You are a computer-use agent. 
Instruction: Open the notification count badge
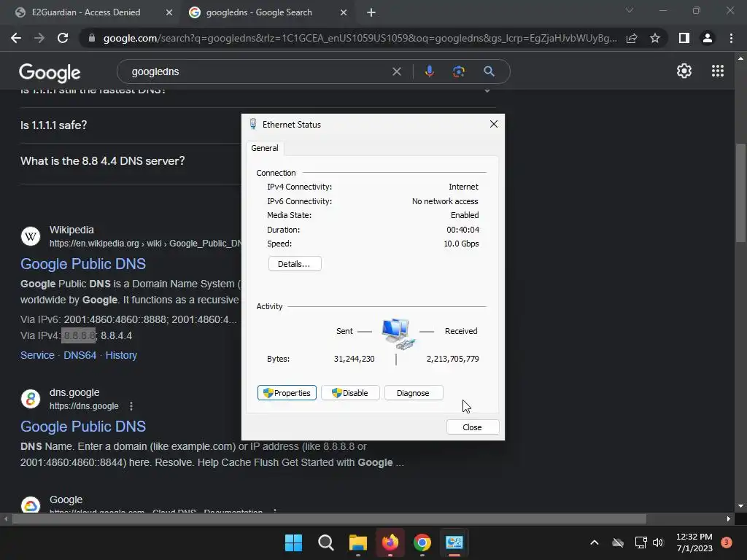point(727,542)
